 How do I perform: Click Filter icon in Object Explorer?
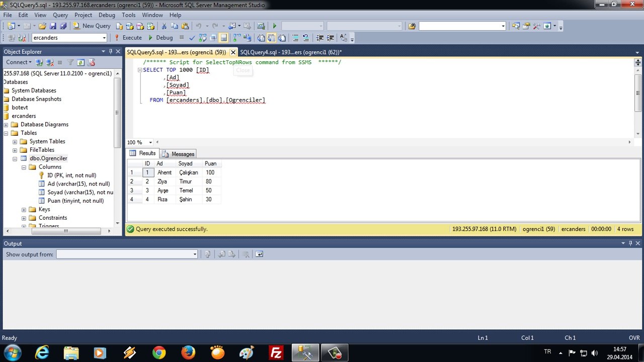click(70, 62)
